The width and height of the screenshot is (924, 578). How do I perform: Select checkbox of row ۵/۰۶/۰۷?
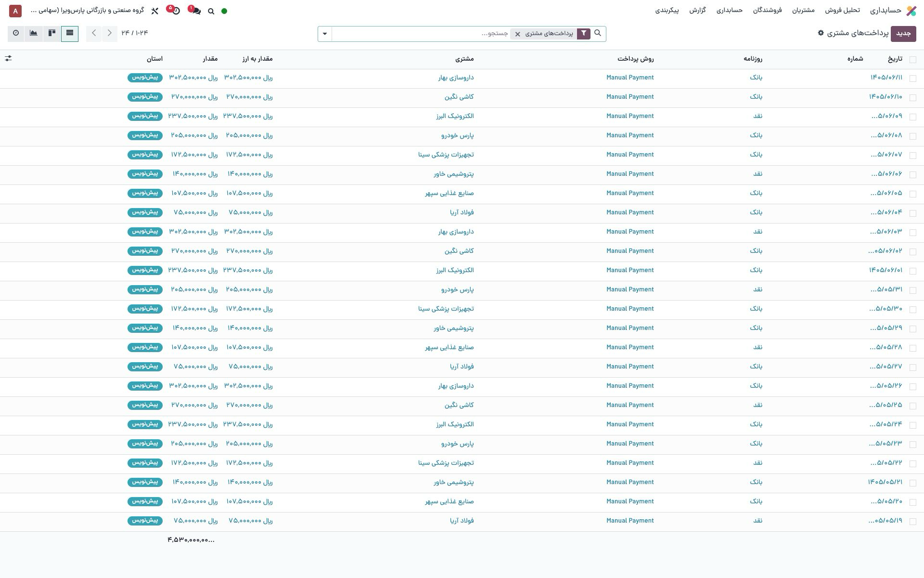[x=913, y=156]
